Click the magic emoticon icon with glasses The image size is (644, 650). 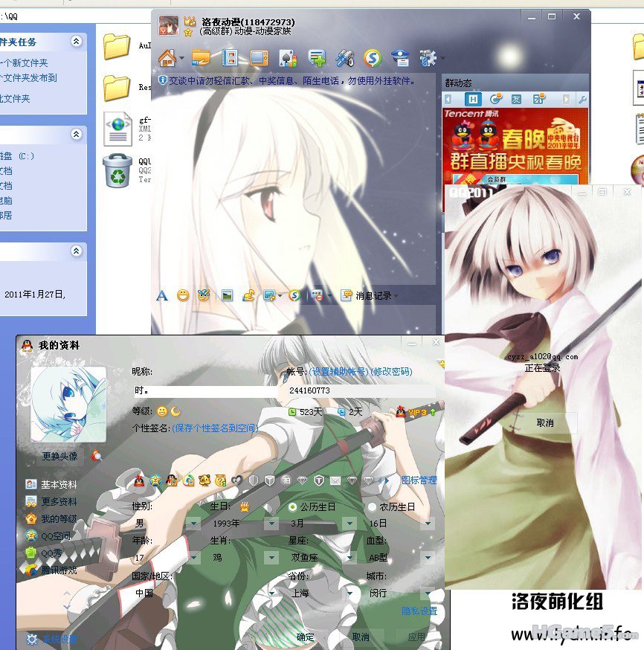[x=204, y=295]
